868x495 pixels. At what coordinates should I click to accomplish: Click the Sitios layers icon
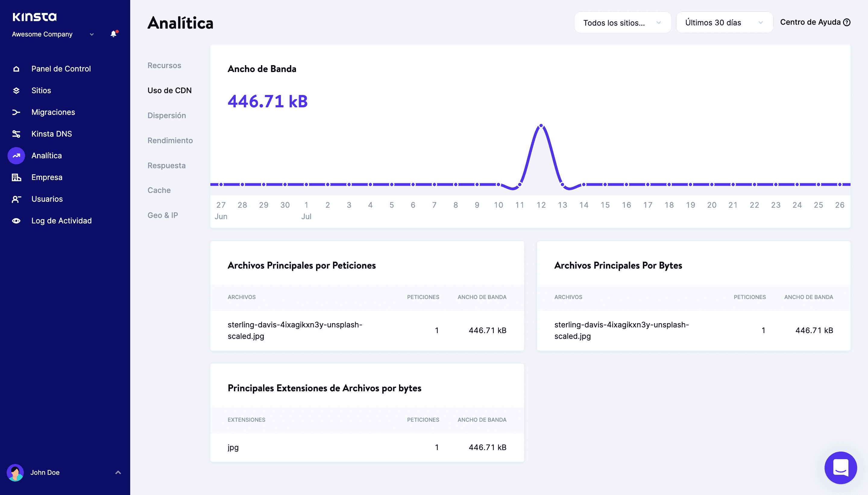[x=16, y=90]
